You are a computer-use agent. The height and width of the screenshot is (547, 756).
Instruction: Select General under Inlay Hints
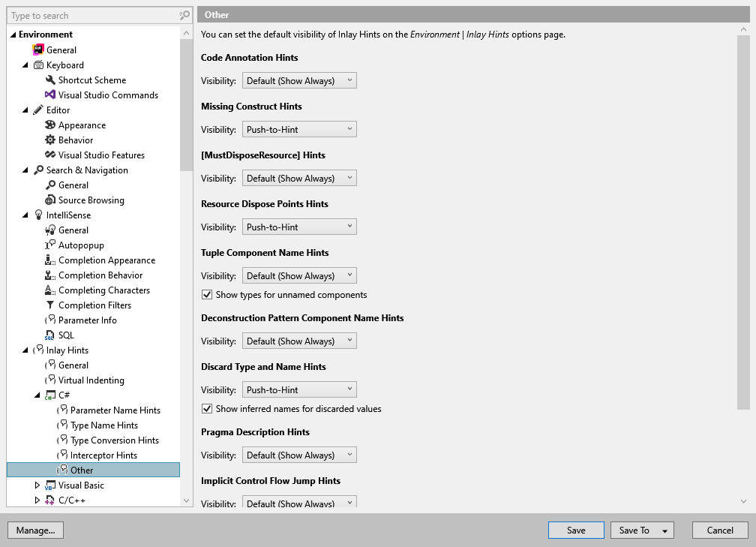(x=73, y=365)
